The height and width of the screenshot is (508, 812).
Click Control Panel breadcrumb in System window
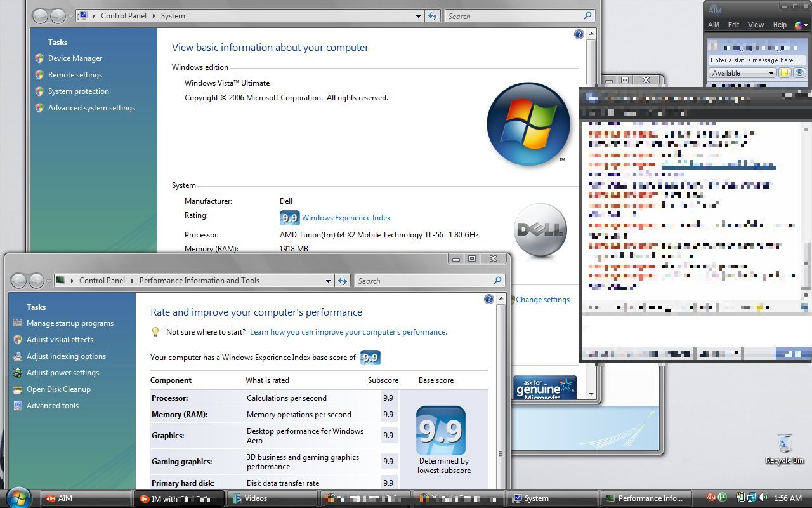click(x=123, y=16)
